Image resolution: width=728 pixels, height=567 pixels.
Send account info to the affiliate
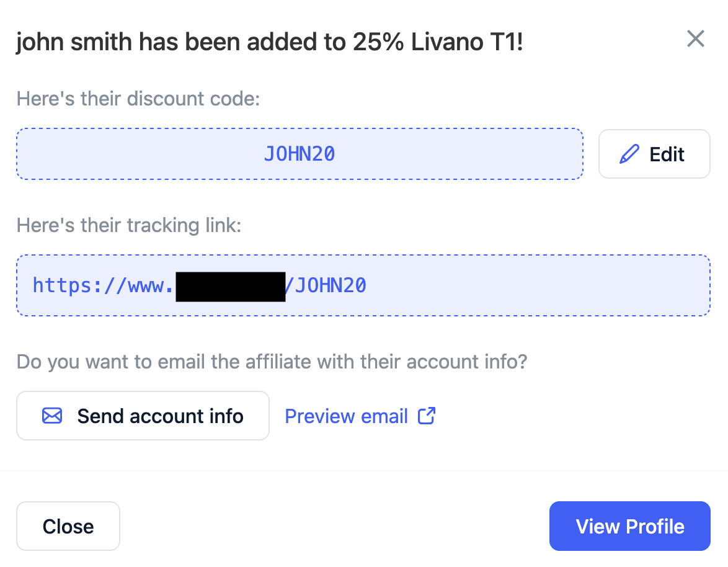point(143,416)
